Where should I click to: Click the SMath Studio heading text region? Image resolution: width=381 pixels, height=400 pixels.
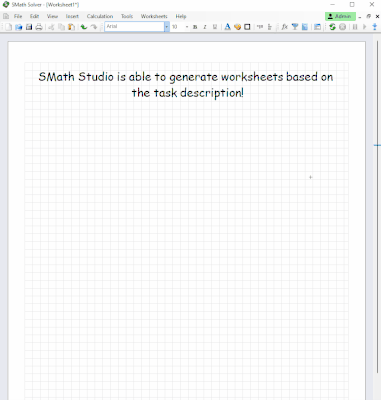coord(186,85)
